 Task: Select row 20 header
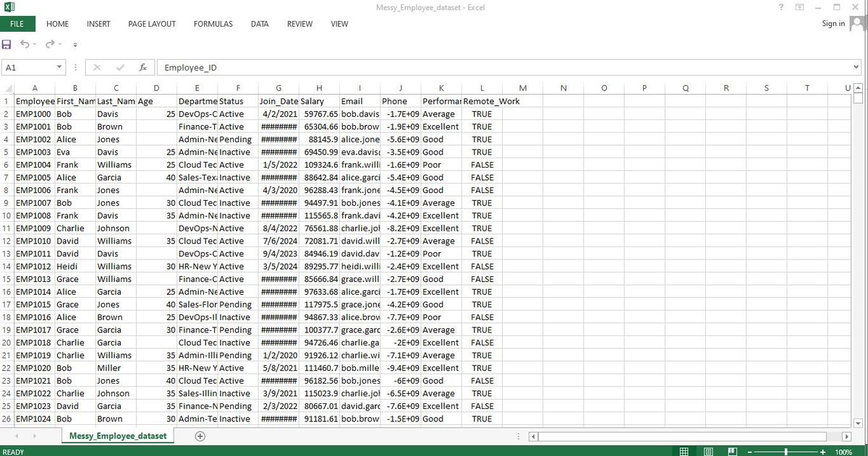(7, 343)
